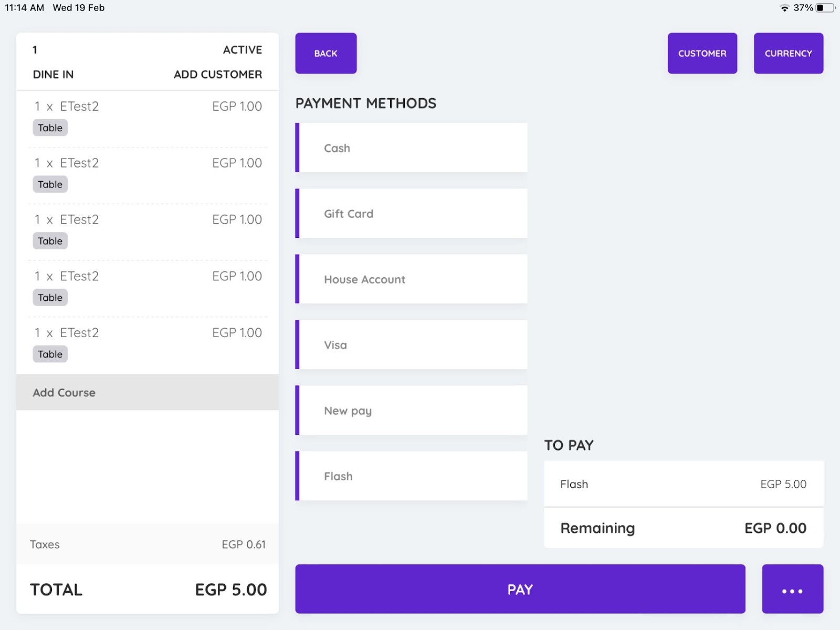
Task: Open the CURRENCY selector button
Action: 789,53
